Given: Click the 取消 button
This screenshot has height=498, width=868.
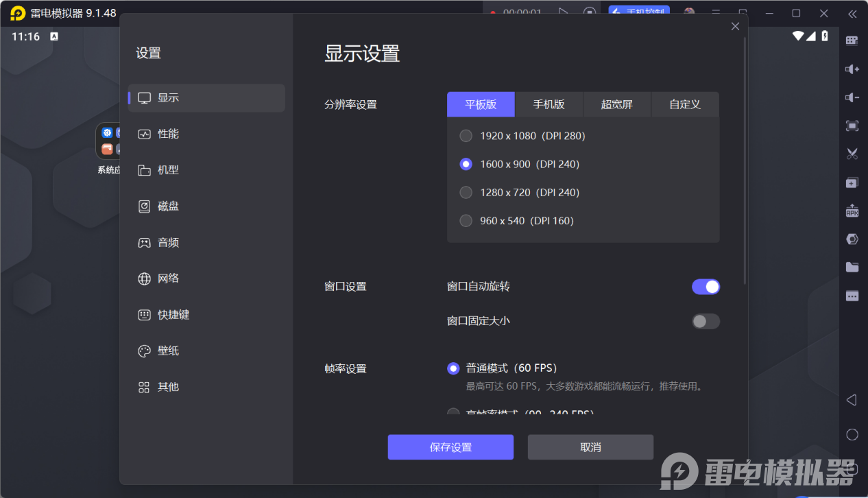Looking at the screenshot, I should (x=590, y=447).
